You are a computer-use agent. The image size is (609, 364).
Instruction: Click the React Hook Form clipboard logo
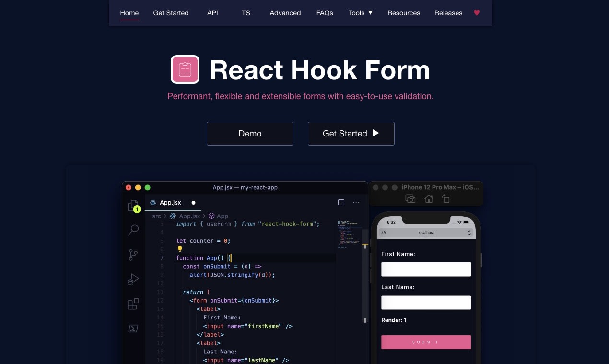[185, 69]
